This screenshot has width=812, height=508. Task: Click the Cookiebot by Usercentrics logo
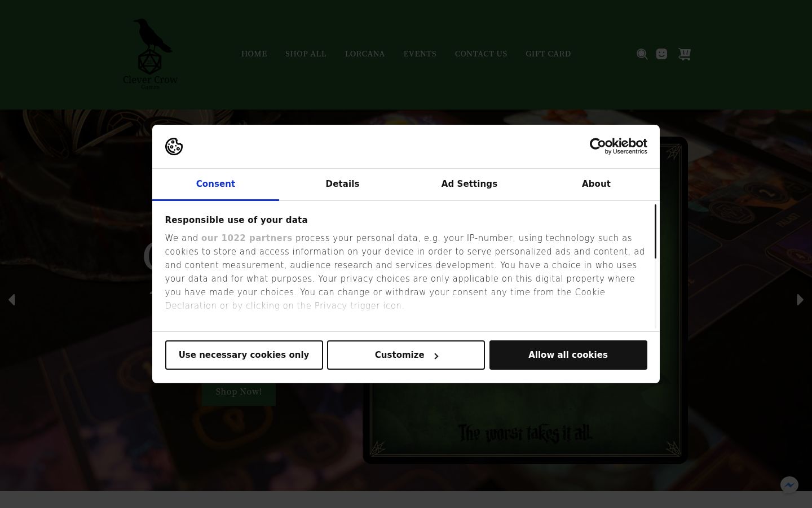point(618,146)
